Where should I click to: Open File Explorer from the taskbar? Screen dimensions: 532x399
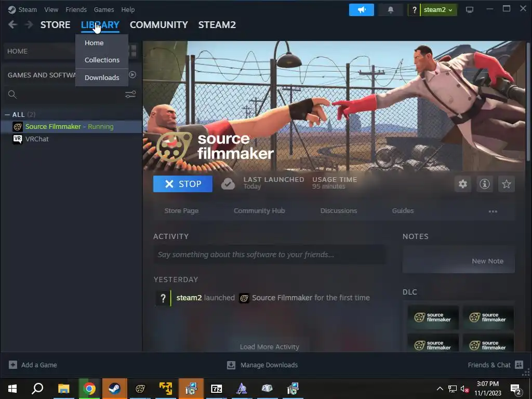point(63,388)
